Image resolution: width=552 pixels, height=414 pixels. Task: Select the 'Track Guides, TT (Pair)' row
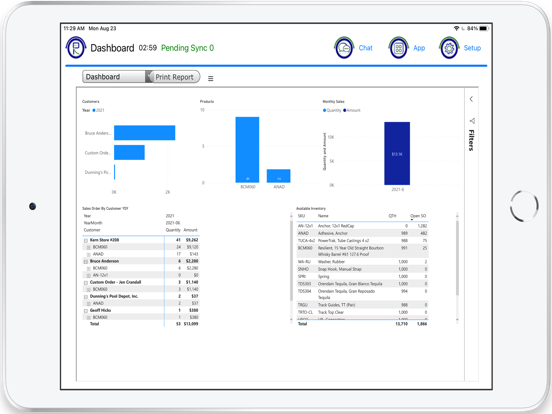coord(362,305)
